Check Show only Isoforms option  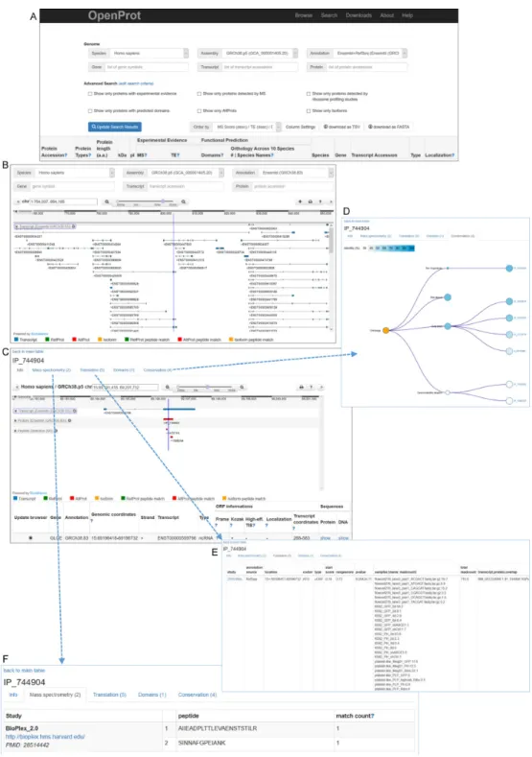309,111
